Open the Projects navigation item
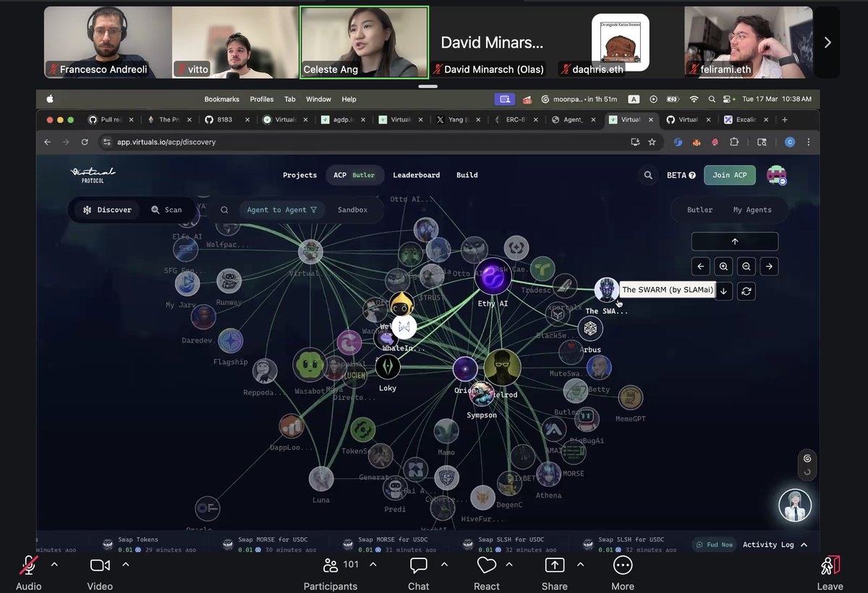Viewport: 868px width, 593px height. tap(300, 175)
